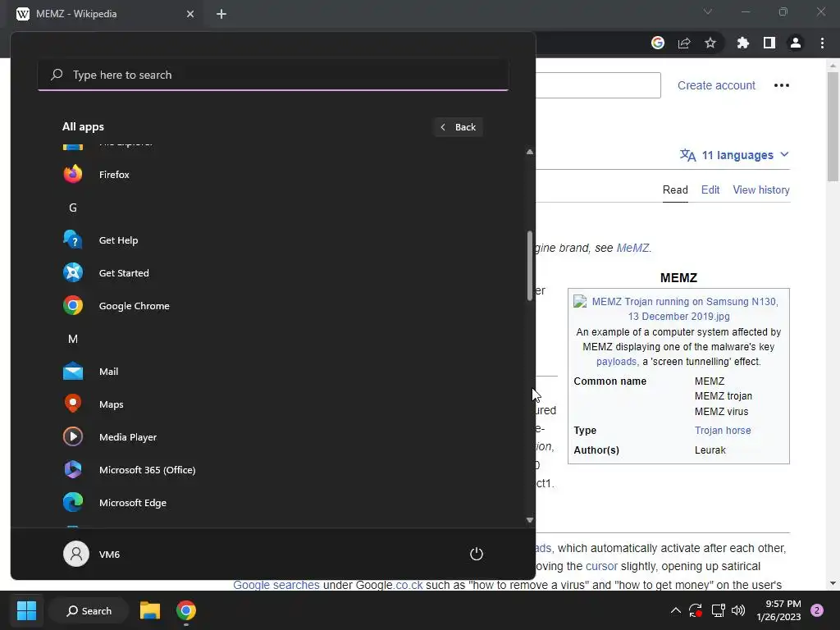Launch Google Chrome from All apps

pos(273,305)
